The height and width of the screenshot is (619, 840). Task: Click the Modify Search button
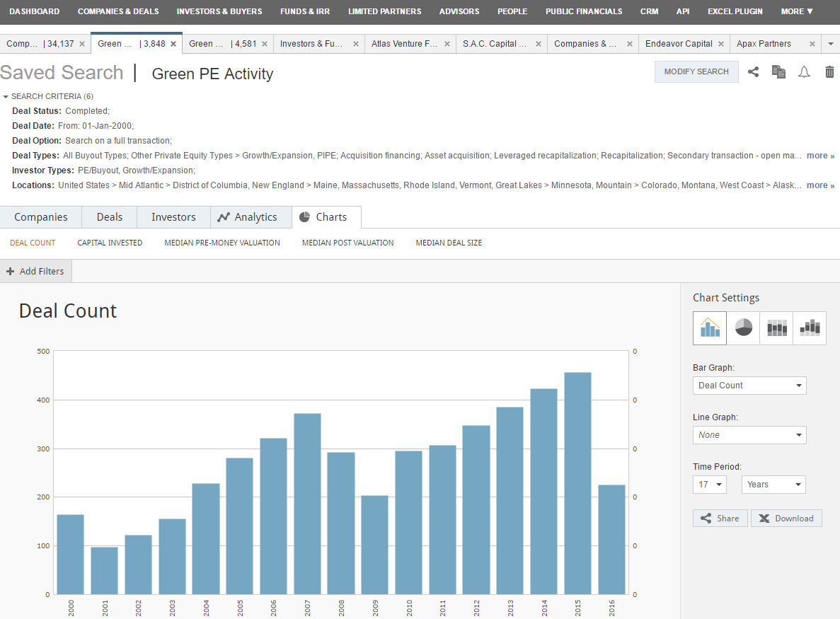pyautogui.click(x=696, y=71)
